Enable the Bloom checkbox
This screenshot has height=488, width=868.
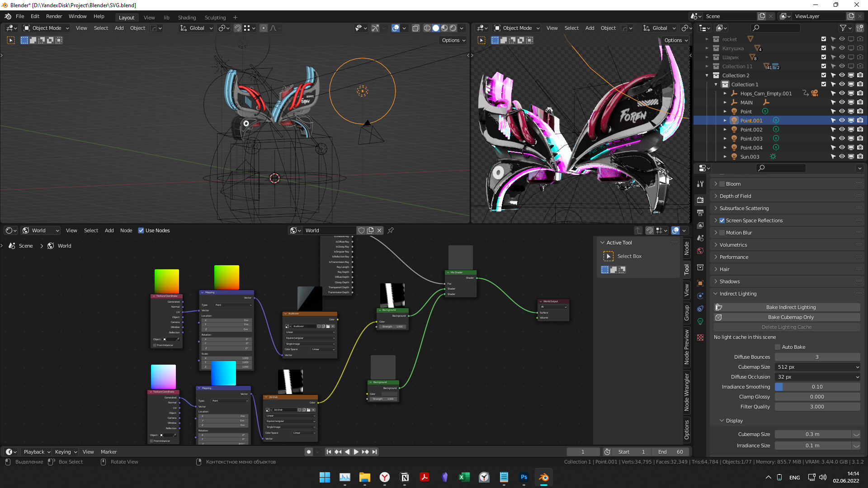[x=722, y=184]
